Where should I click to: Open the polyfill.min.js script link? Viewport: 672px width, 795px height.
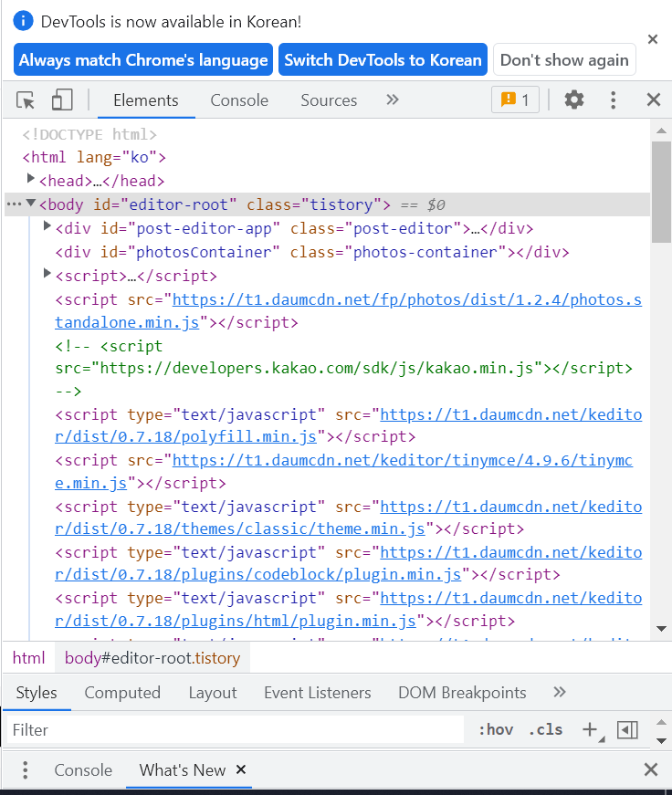(x=349, y=425)
